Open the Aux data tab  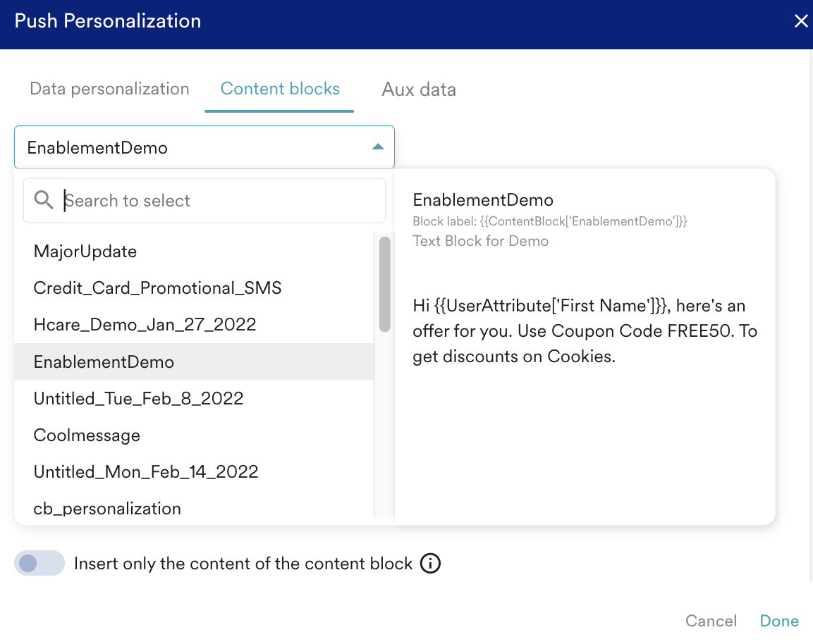point(419,89)
